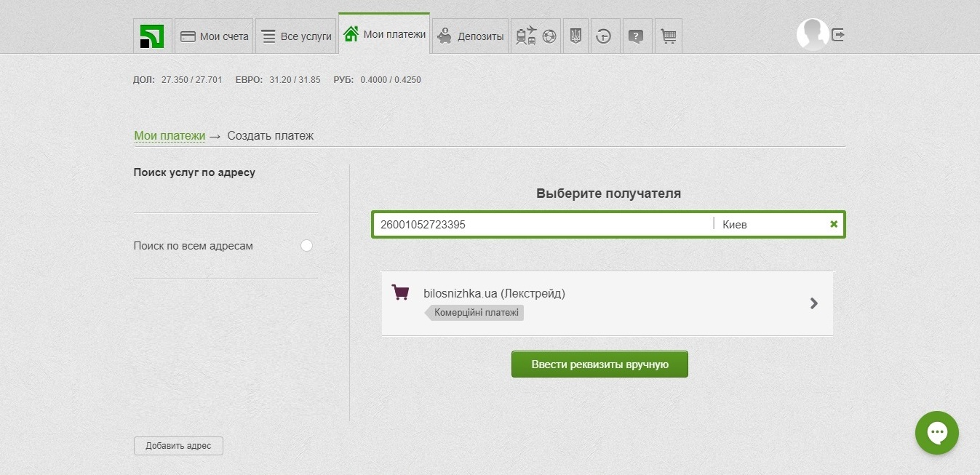Open the help question mark icon
The image size is (980, 475).
(636, 36)
